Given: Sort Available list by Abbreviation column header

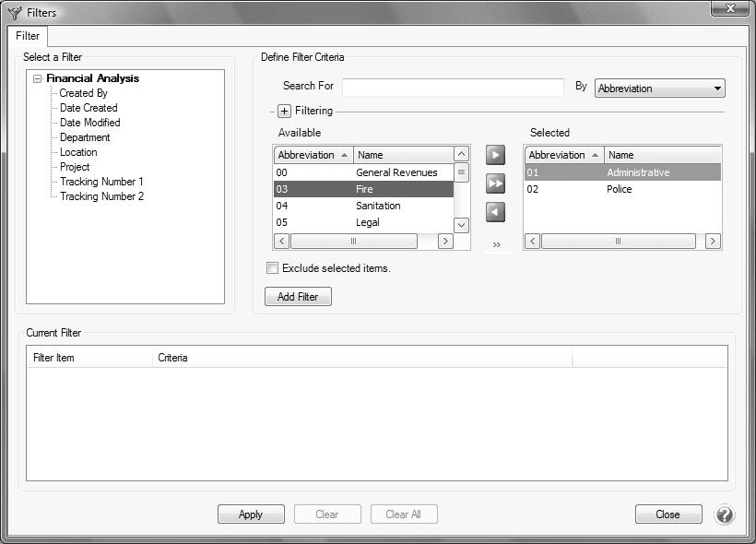Looking at the screenshot, I should point(313,155).
